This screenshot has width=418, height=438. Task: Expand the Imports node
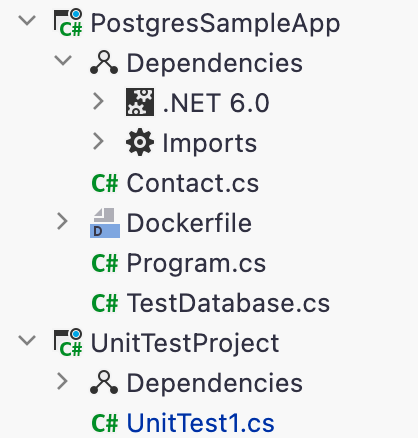[x=98, y=141]
